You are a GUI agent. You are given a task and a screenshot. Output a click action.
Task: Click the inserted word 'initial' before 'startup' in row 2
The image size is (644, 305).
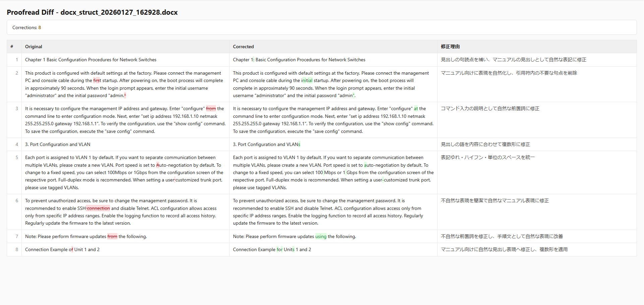[x=307, y=81]
